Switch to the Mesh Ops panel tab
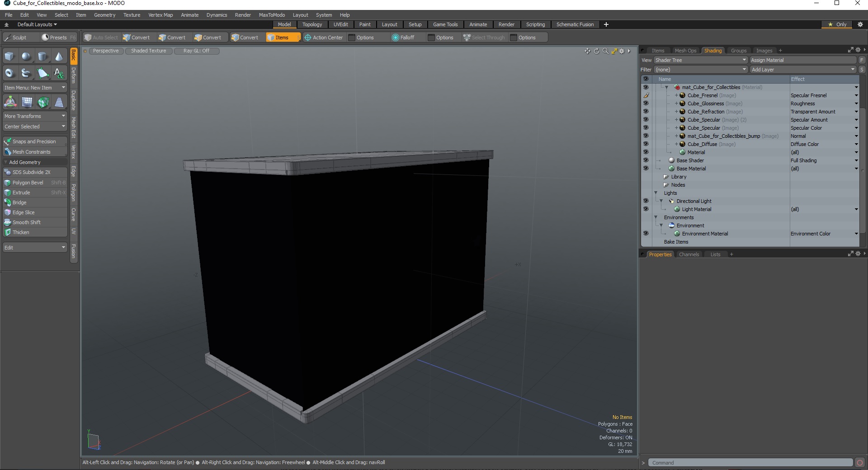This screenshot has height=470, width=868. [685, 51]
